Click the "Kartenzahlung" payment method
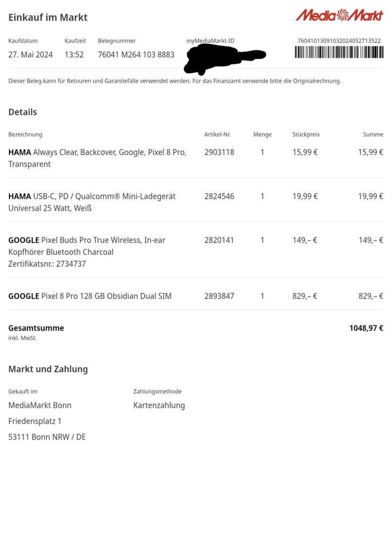392x546 pixels. [x=159, y=405]
